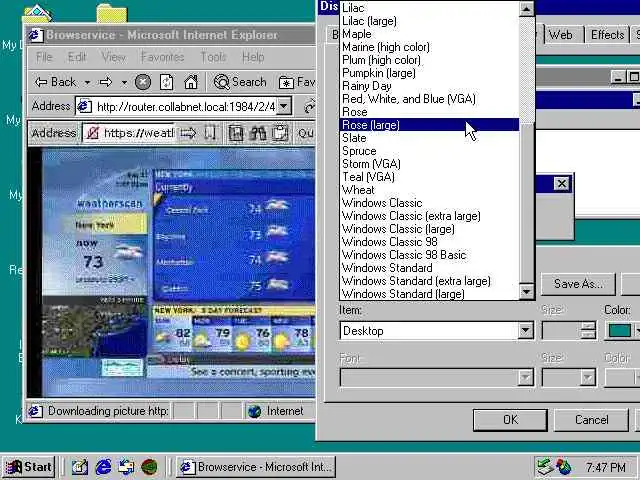Click the network tray icon
The height and width of the screenshot is (480, 640).
(x=544, y=467)
